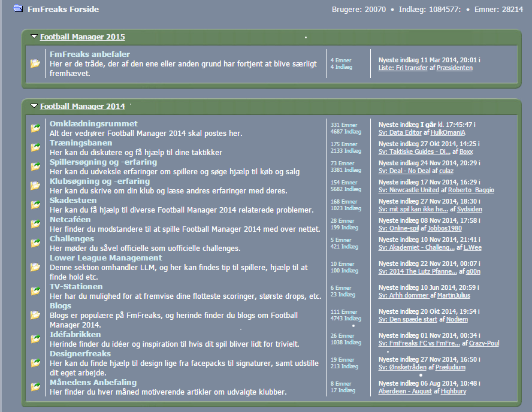Open latest post 'Sv: 2014 The Lutz Pfanne...'
The height and width of the screenshot is (412, 532).
[418, 272]
